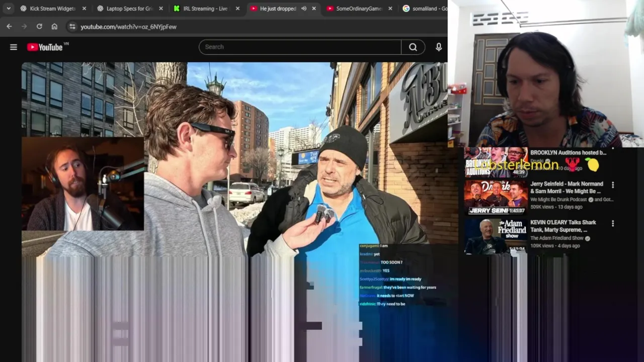Close the Laptop Specs tab
Image resolution: width=644 pixels, height=362 pixels.
(161, 9)
